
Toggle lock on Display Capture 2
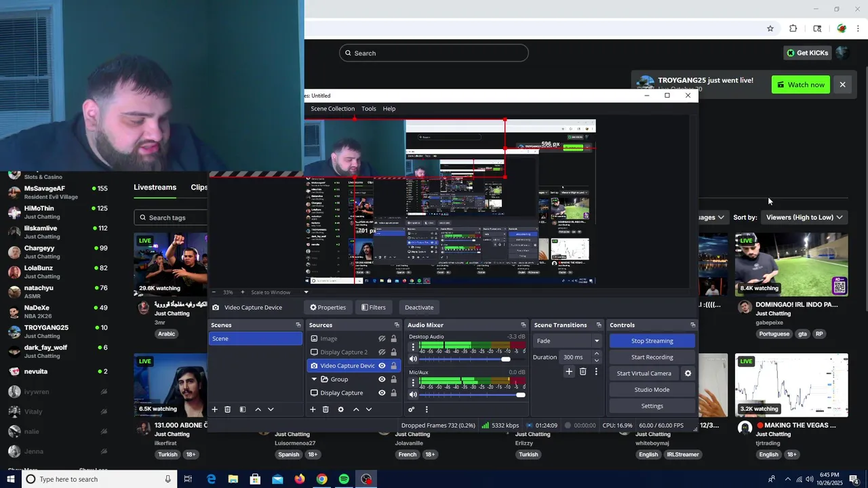point(393,352)
